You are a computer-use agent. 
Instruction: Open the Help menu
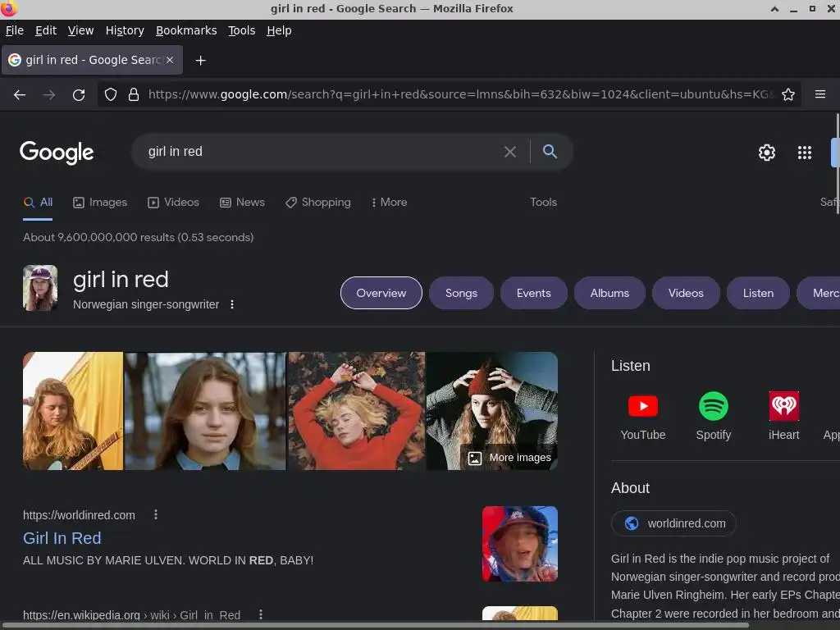pos(279,30)
